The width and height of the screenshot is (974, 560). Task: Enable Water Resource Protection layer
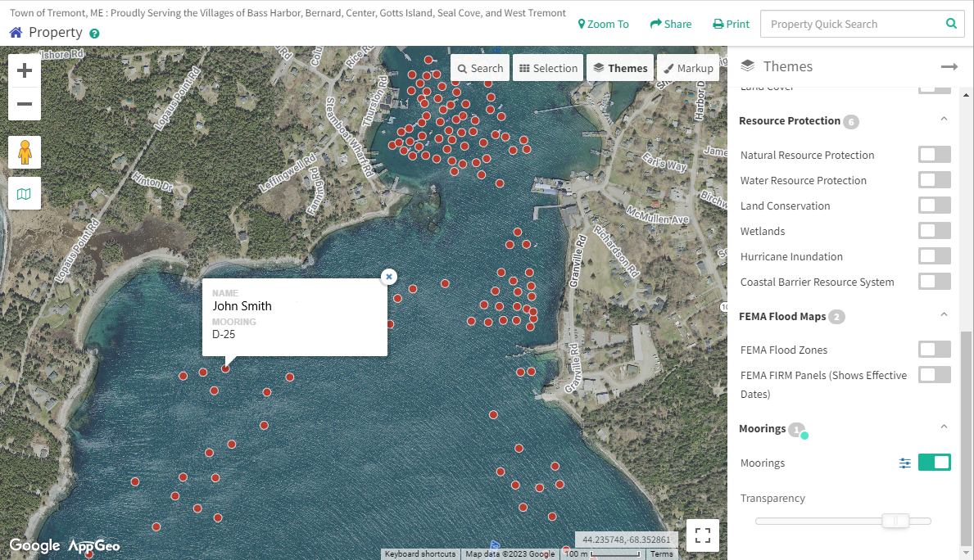click(x=934, y=179)
